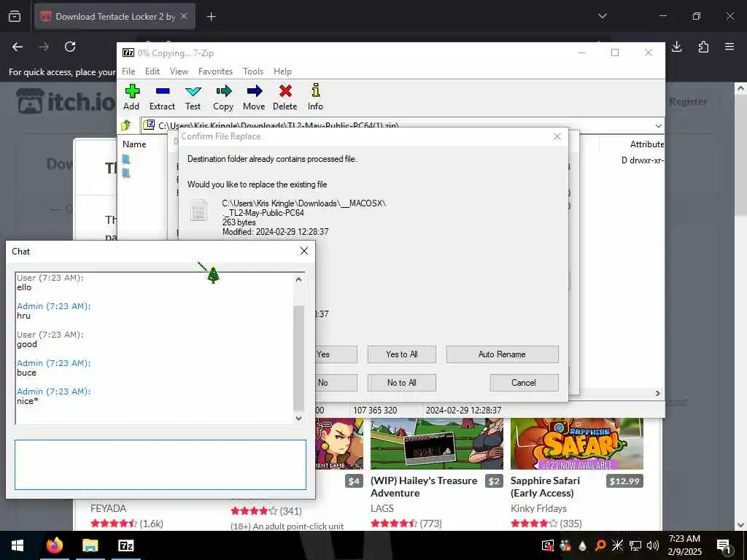Click the chat scrollbar down arrow

[x=298, y=418]
